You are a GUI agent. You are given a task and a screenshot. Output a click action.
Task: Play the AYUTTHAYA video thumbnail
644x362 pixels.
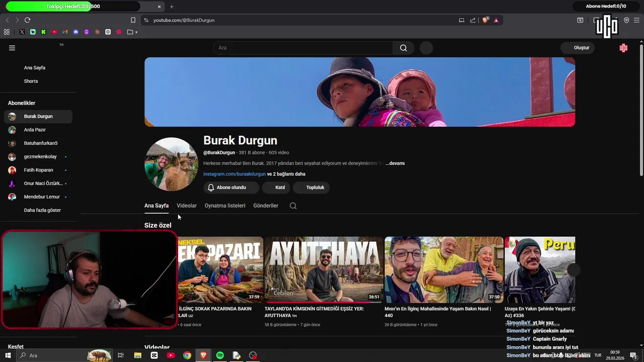pos(324,269)
